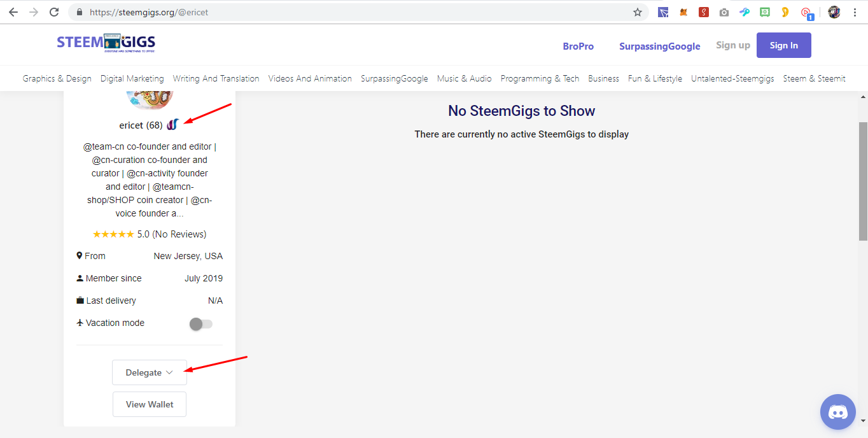Click the scrollbar down arrow
This screenshot has height=438, width=868.
[863, 421]
